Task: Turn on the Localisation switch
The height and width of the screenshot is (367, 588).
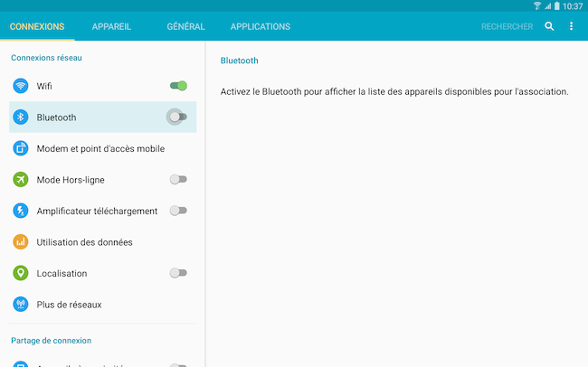Action: [x=178, y=273]
